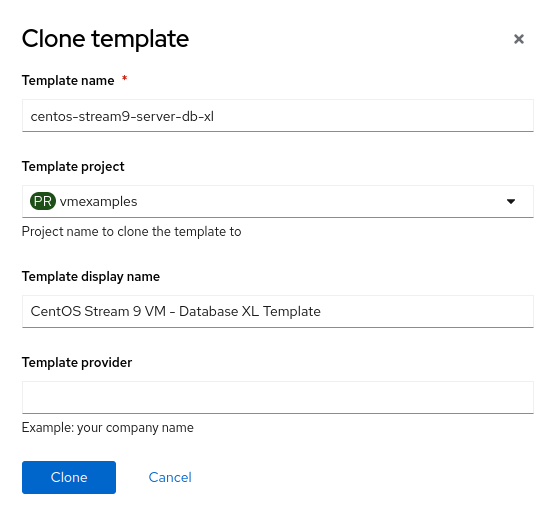Select the vmexamples project text

[98, 201]
